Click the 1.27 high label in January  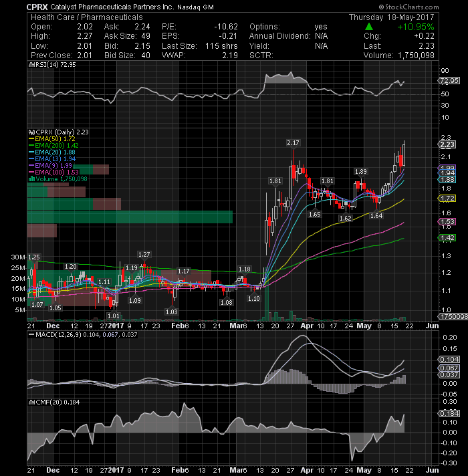pyautogui.click(x=144, y=255)
